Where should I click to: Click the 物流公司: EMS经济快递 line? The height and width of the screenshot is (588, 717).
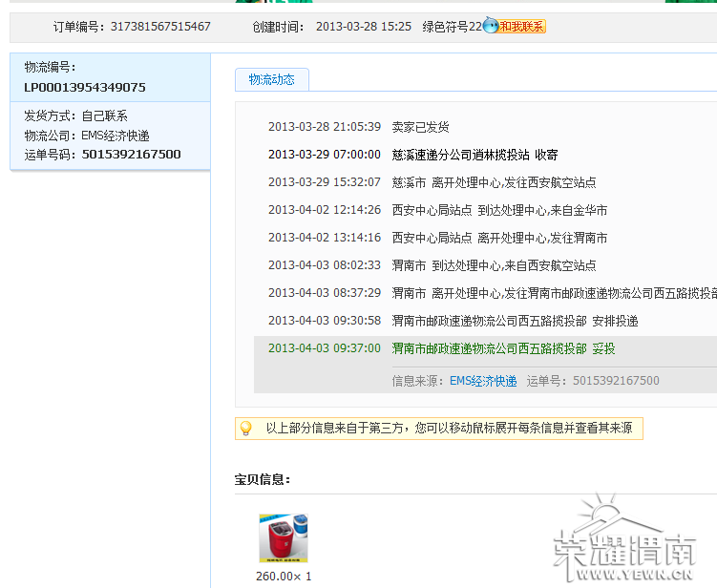87,136
